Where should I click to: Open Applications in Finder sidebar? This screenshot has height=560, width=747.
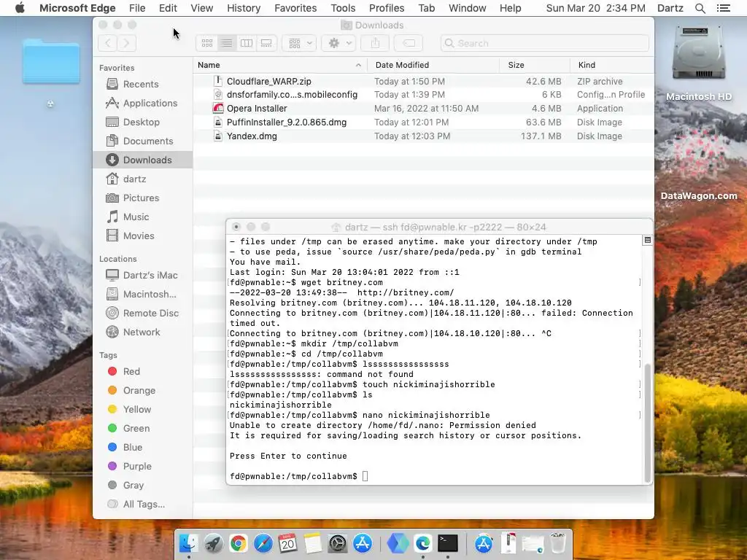point(142,104)
